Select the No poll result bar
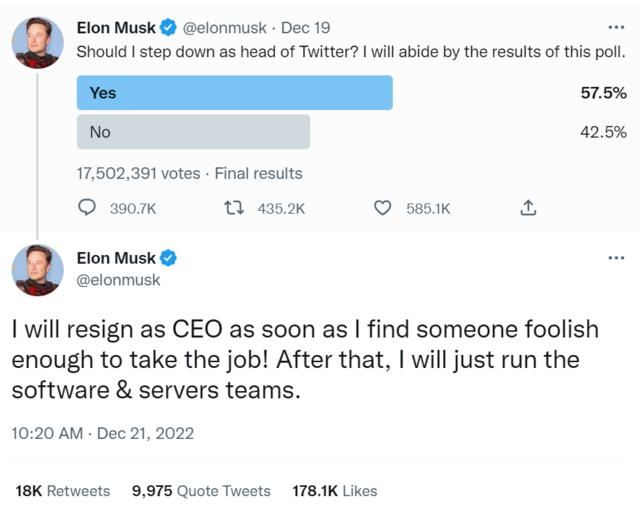Viewport: 640px width, 515px height. point(194,132)
